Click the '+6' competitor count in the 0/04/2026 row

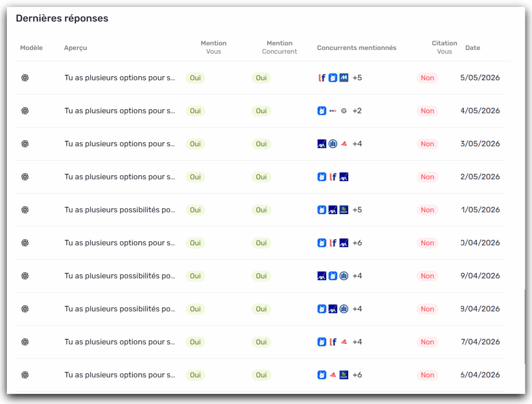pyautogui.click(x=357, y=243)
